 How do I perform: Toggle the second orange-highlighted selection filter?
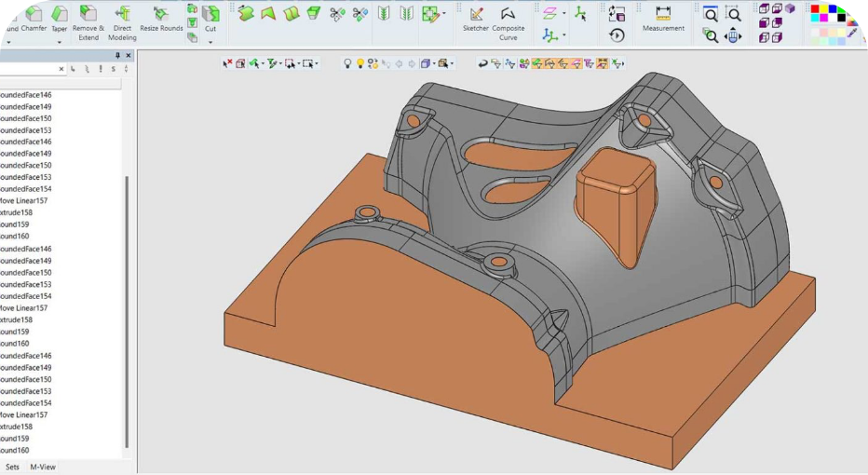click(549, 63)
